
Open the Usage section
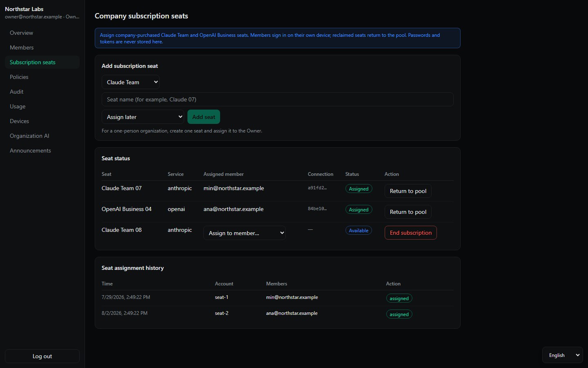[42, 106]
